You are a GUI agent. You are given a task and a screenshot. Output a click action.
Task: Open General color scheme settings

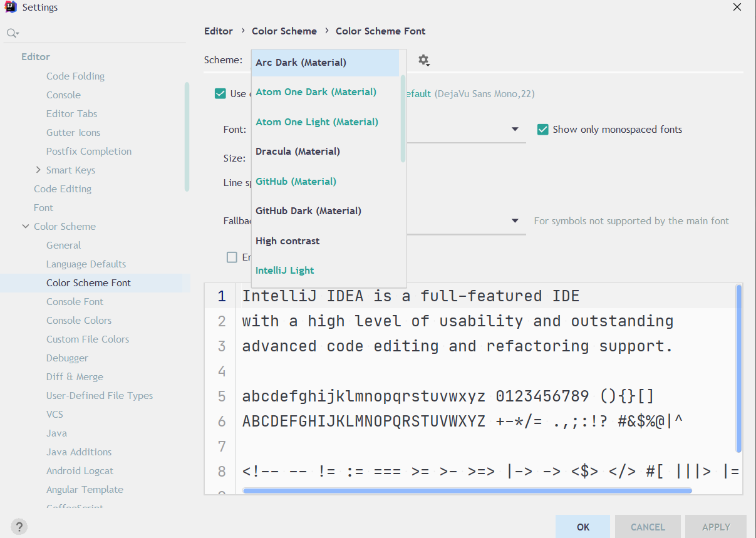point(63,246)
